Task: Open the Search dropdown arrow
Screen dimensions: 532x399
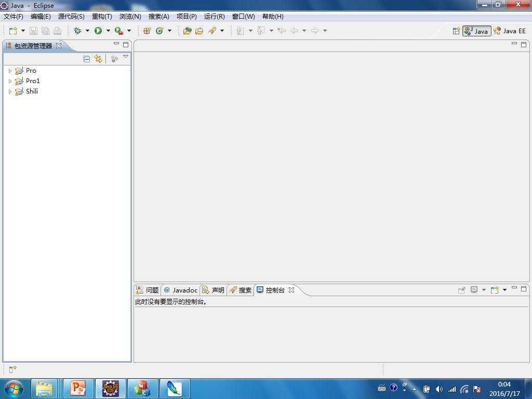Action: pos(222,31)
